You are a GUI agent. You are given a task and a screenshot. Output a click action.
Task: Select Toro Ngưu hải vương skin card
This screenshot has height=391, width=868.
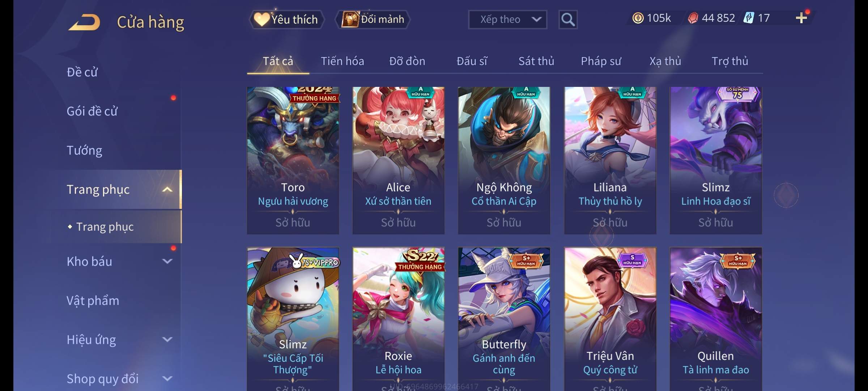click(x=293, y=160)
